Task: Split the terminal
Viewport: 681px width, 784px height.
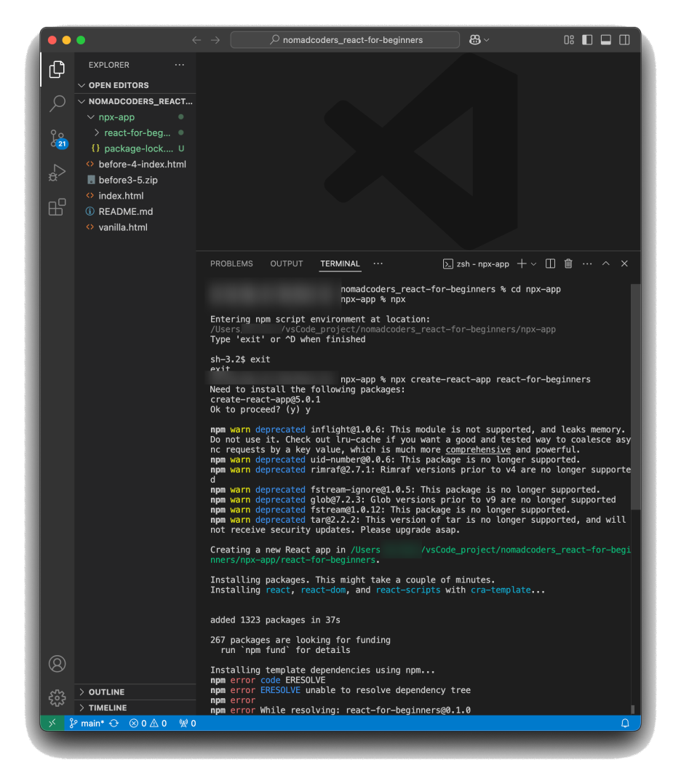Action: pyautogui.click(x=550, y=264)
